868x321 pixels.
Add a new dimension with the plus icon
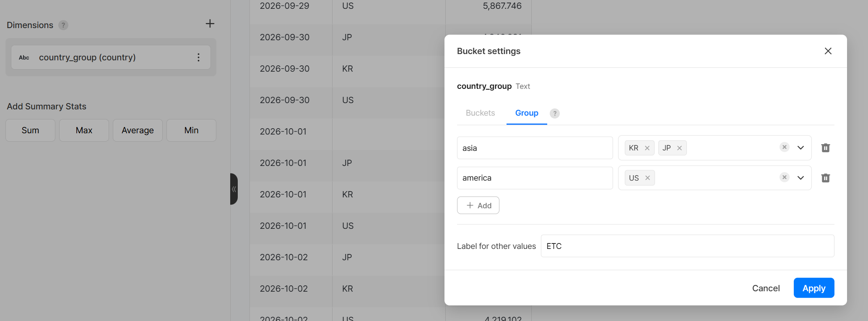pyautogui.click(x=210, y=23)
